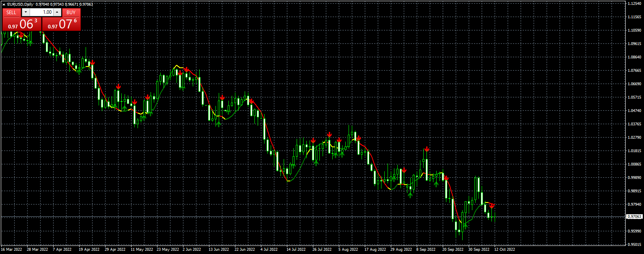Click the 8 Sep 2022 date label
The width and height of the screenshot is (644, 254).
426,250
